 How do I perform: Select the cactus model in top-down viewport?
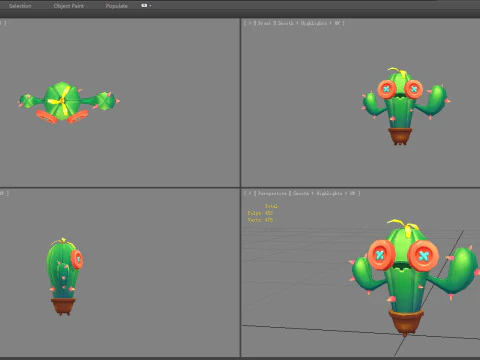click(63, 102)
